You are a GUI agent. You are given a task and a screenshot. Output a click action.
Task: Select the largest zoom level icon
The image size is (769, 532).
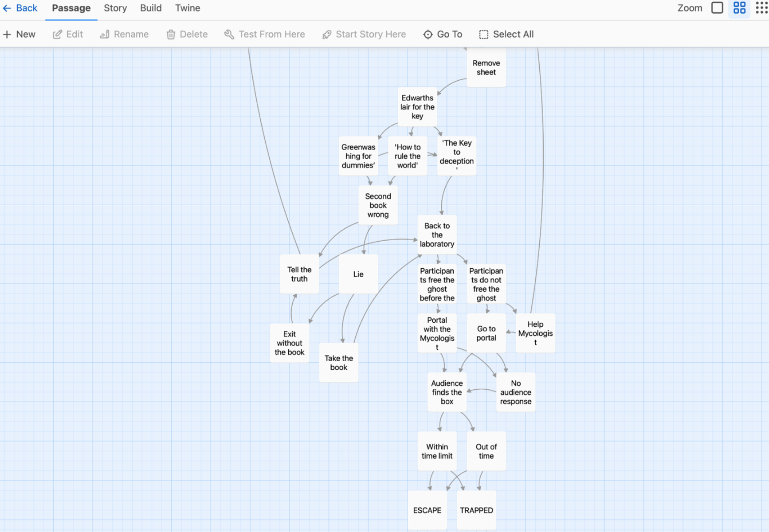717,8
